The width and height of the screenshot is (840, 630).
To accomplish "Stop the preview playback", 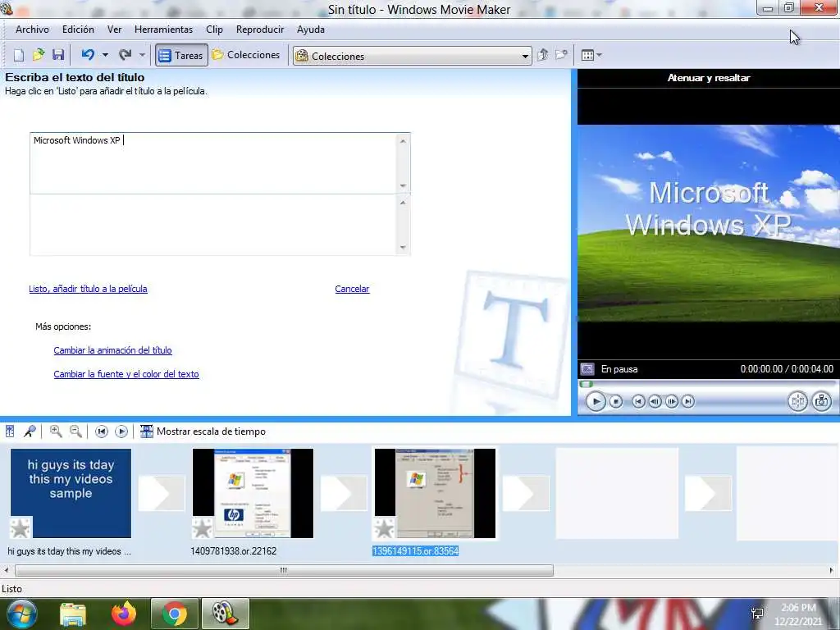I will tap(616, 401).
